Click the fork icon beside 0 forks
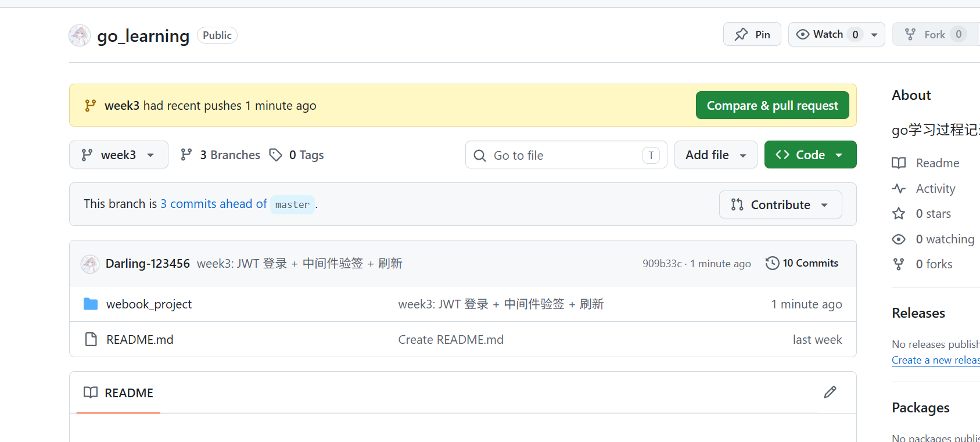This screenshot has width=980, height=442. 899,264
